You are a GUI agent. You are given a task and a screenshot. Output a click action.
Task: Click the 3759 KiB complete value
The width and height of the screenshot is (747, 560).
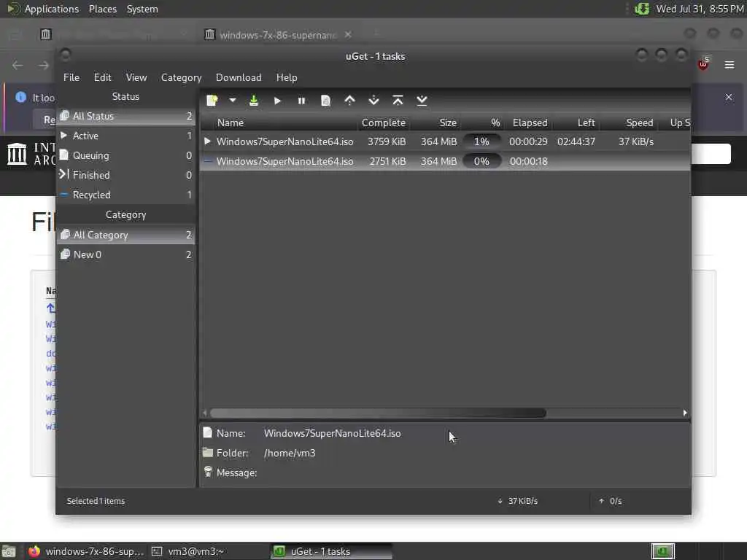coord(387,141)
